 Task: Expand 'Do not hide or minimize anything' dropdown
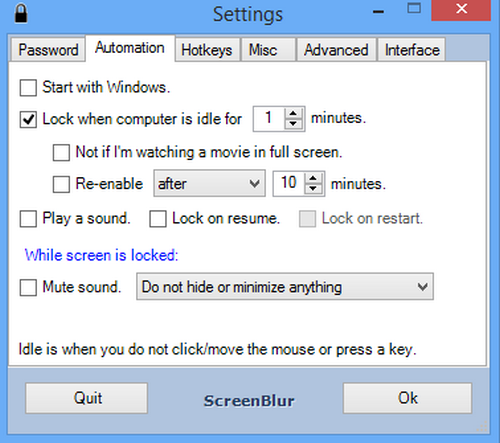point(285,287)
